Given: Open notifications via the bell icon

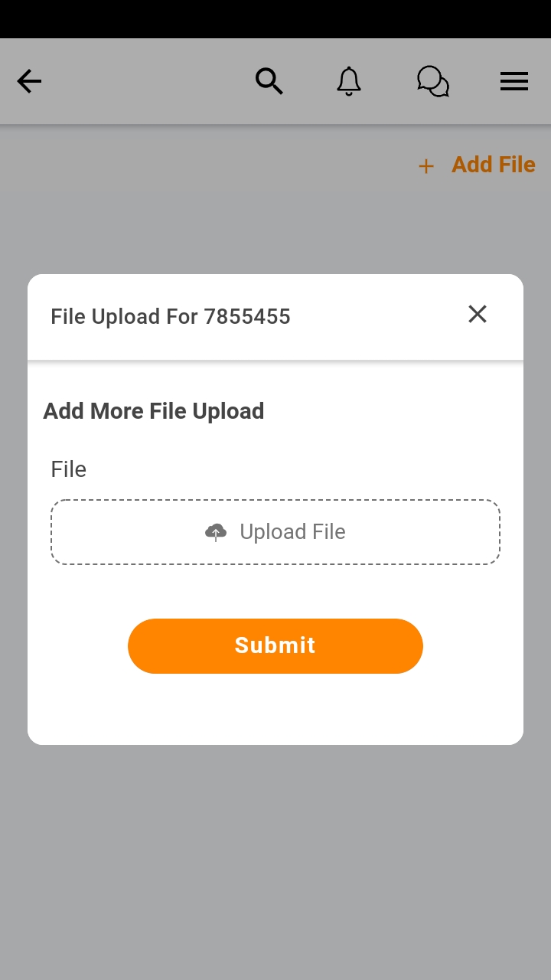Looking at the screenshot, I should pos(349,81).
